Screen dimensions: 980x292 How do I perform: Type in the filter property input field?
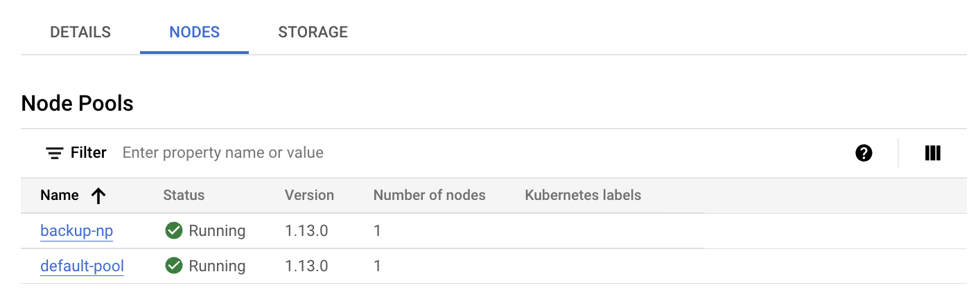click(416, 153)
